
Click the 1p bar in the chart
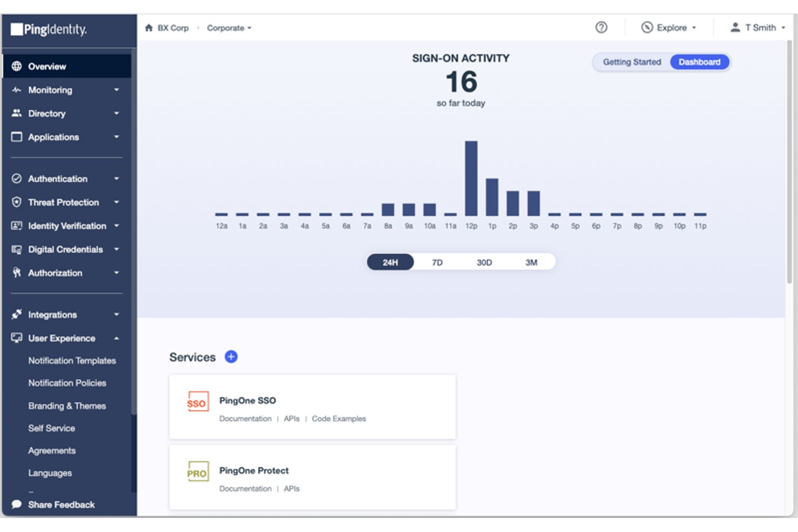[x=492, y=197]
